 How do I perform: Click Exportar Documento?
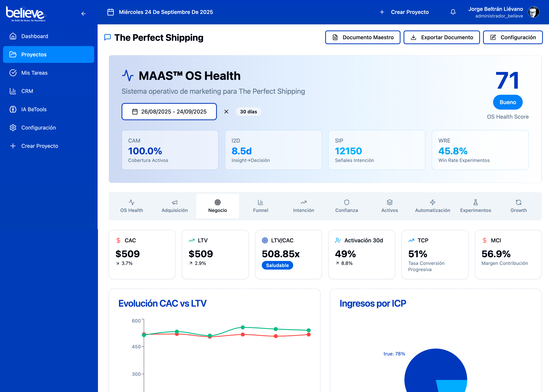[441, 37]
